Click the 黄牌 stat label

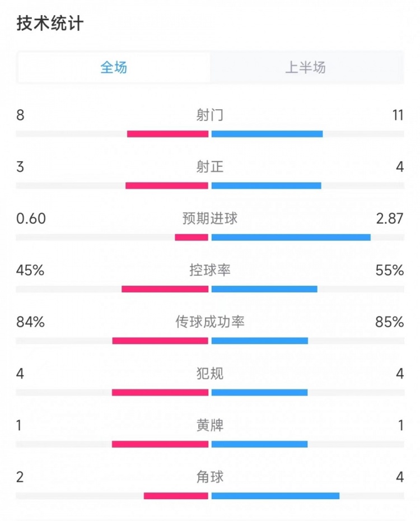(x=210, y=426)
